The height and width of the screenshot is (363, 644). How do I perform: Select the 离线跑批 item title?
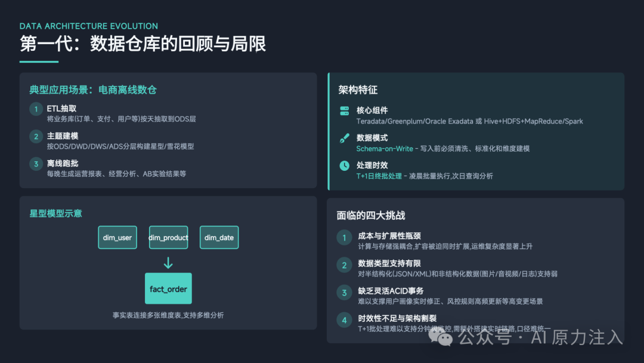(x=63, y=163)
